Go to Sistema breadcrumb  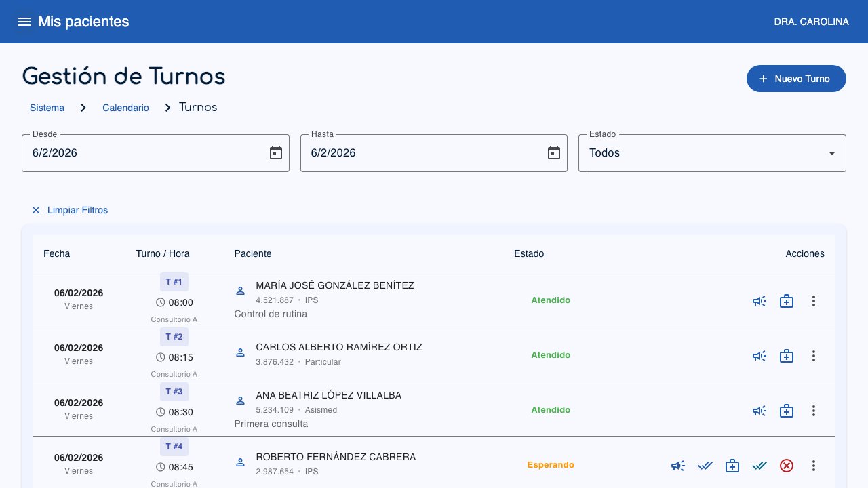tap(47, 108)
